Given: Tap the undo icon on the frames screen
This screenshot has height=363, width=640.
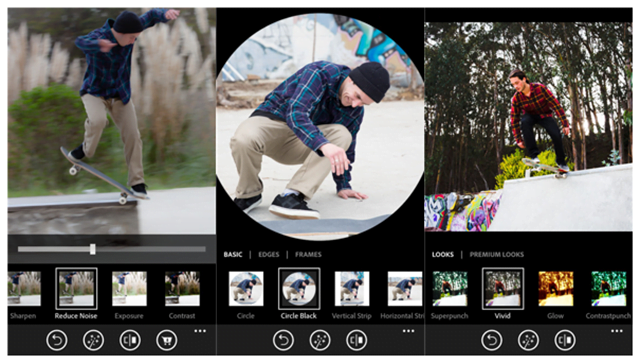Looking at the screenshot, I should [283, 340].
